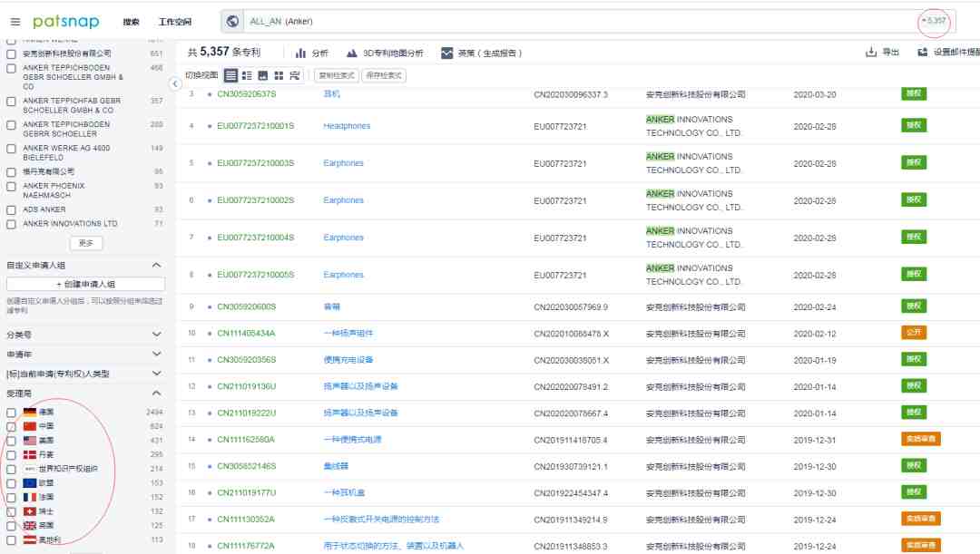Image resolution: width=980 pixels, height=554 pixels.
Task: Collapse the left filter sidebar arrow
Action: tap(175, 83)
